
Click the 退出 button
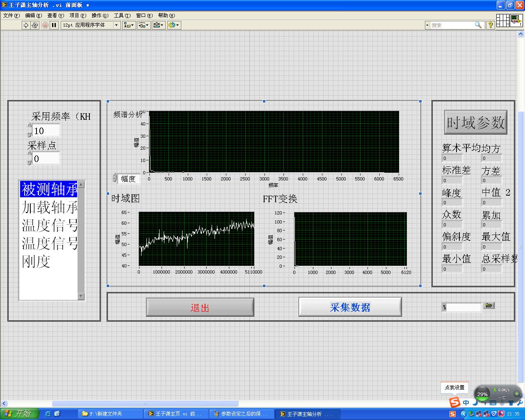point(200,307)
